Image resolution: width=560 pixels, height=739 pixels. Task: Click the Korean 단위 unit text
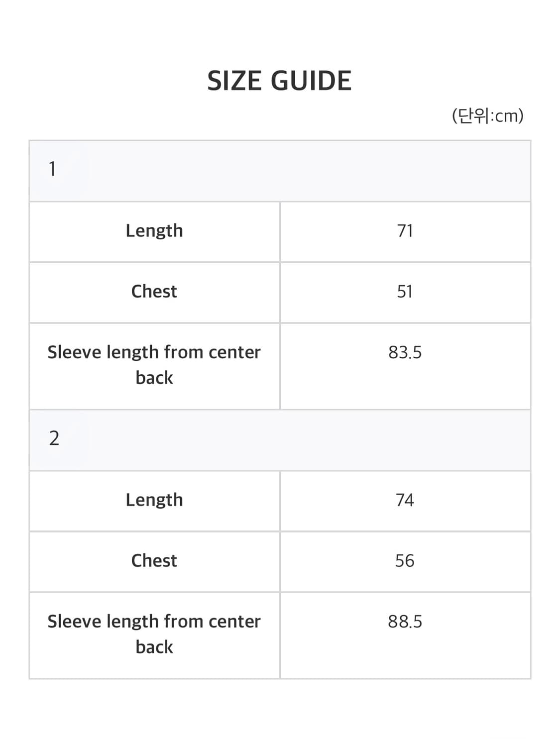474,116
